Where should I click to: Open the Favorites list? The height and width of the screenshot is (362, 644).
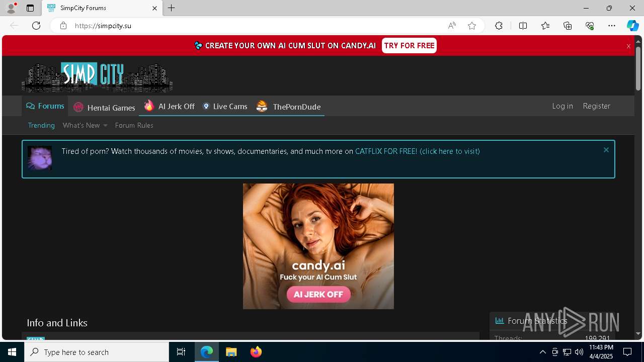pyautogui.click(x=545, y=26)
